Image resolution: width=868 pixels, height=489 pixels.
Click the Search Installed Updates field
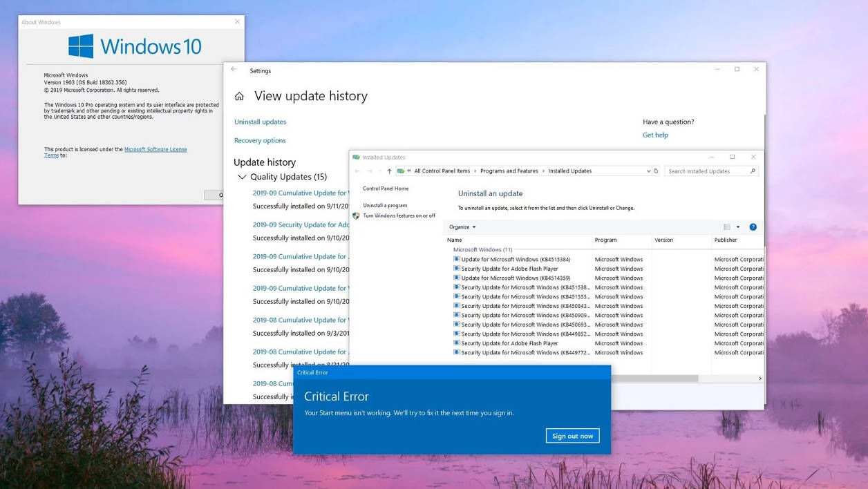(706, 171)
